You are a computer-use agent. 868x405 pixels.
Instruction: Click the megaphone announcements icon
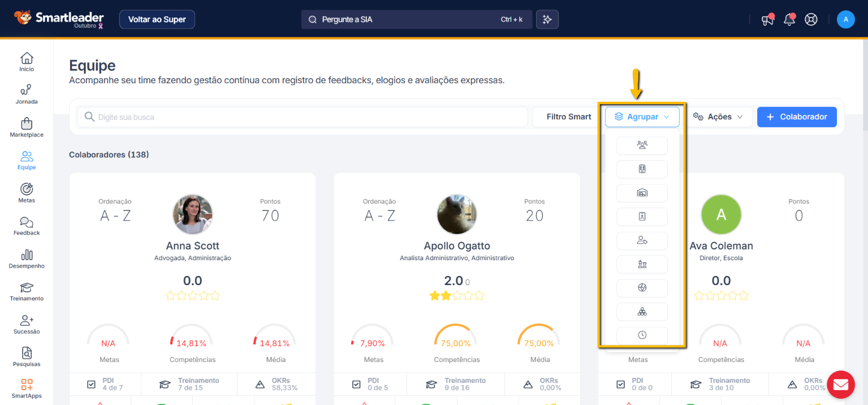tap(767, 20)
